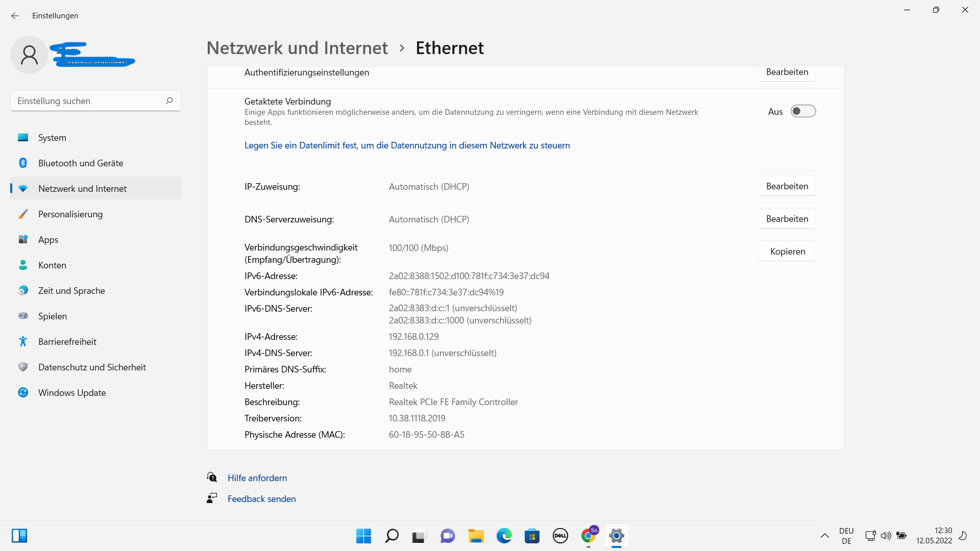Select the Apps sidebar entry

pos(48,240)
